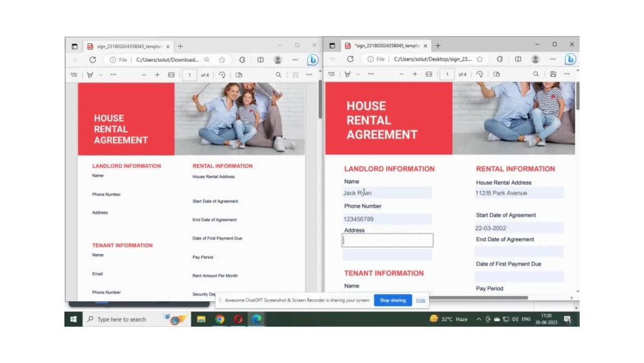
Task: Click the taskbar search box
Action: click(135, 319)
